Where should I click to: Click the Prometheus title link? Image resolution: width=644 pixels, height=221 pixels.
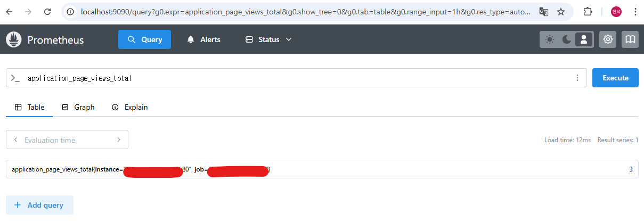[x=55, y=40]
